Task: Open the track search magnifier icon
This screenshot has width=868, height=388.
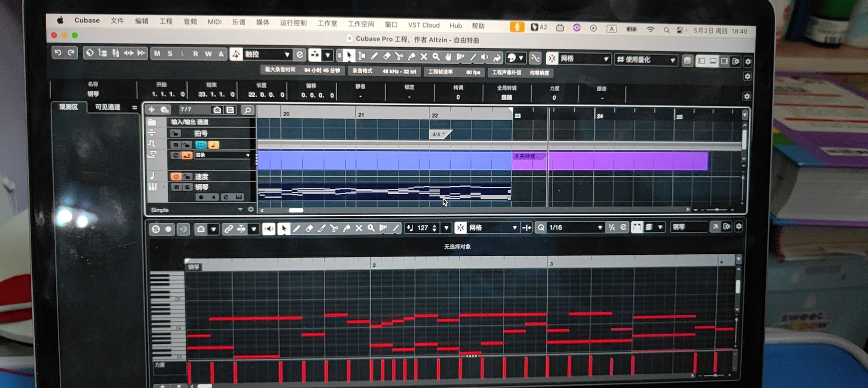Action: coord(247,110)
